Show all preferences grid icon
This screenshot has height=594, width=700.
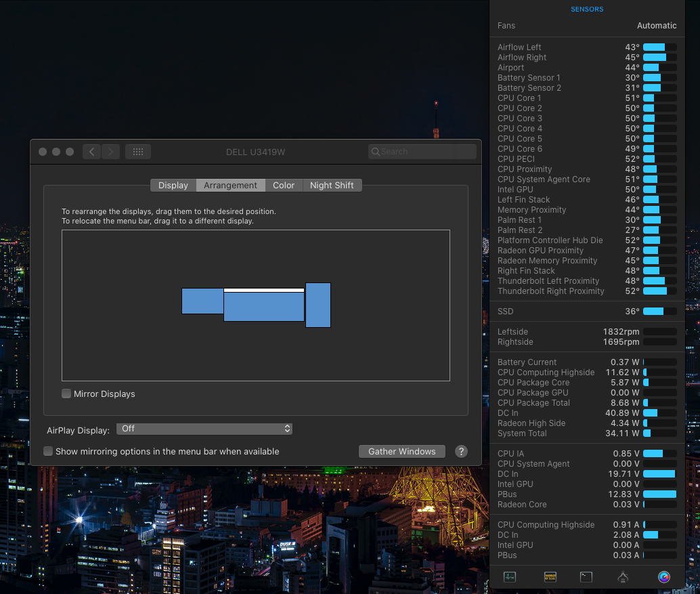138,152
